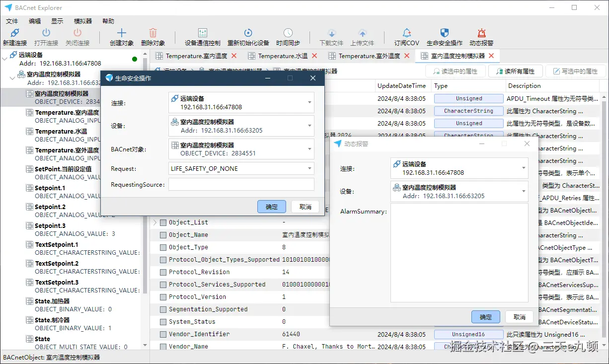609x364 pixels.
Task: Open 连接 dropdown in 生命安全操作 dialog
Action: point(241,103)
